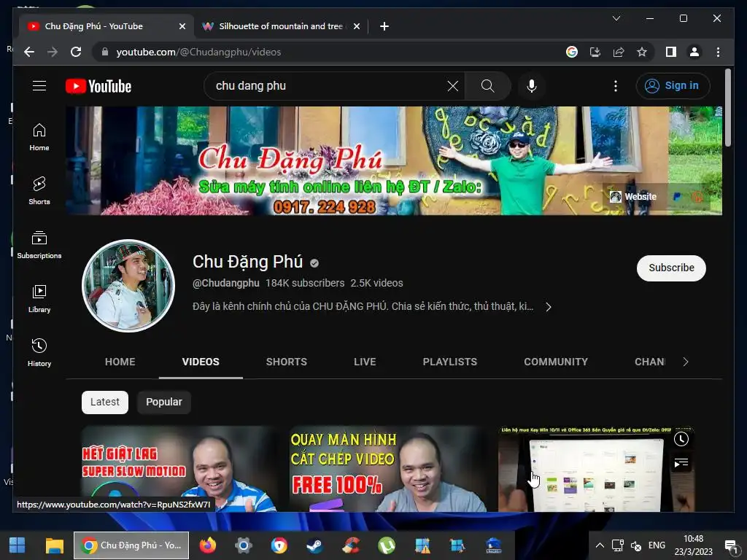Open the YouTube hamburger guide menu
This screenshot has width=747, height=560.
(x=39, y=86)
